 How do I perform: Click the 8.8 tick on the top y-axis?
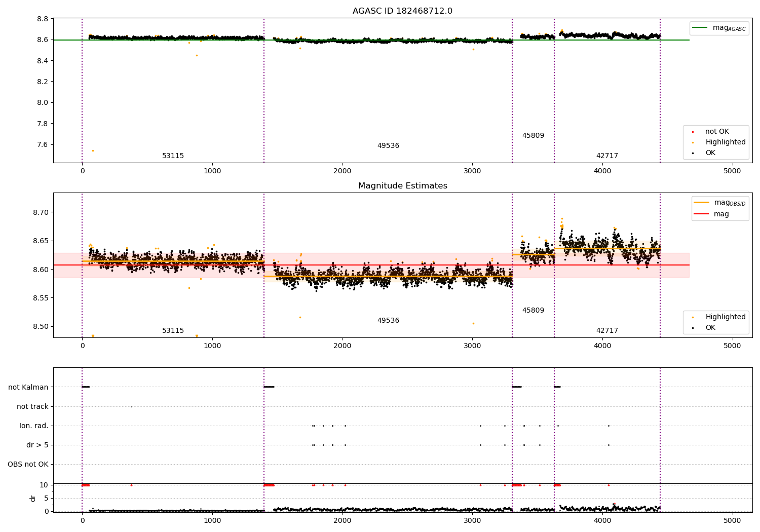pyautogui.click(x=43, y=19)
